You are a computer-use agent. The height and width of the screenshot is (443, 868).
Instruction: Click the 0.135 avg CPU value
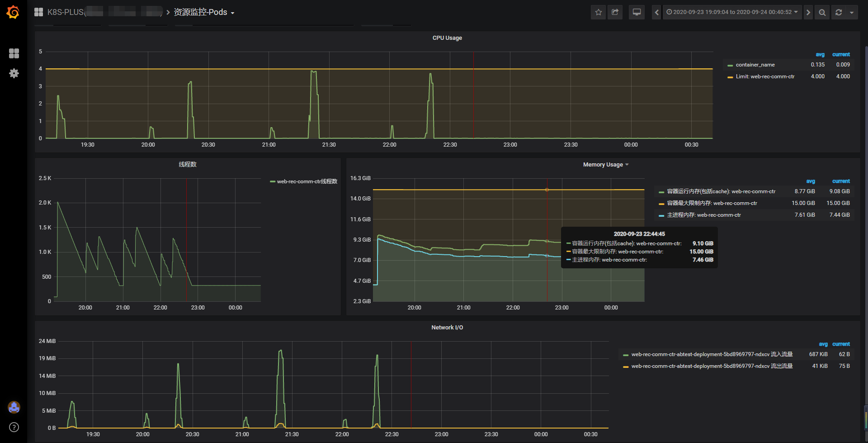(818, 65)
